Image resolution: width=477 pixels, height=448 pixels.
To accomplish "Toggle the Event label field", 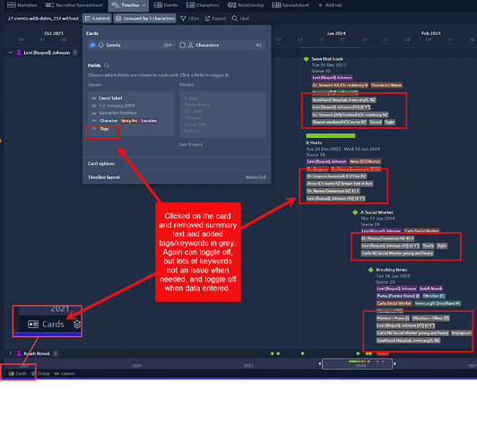I will pos(110,99).
